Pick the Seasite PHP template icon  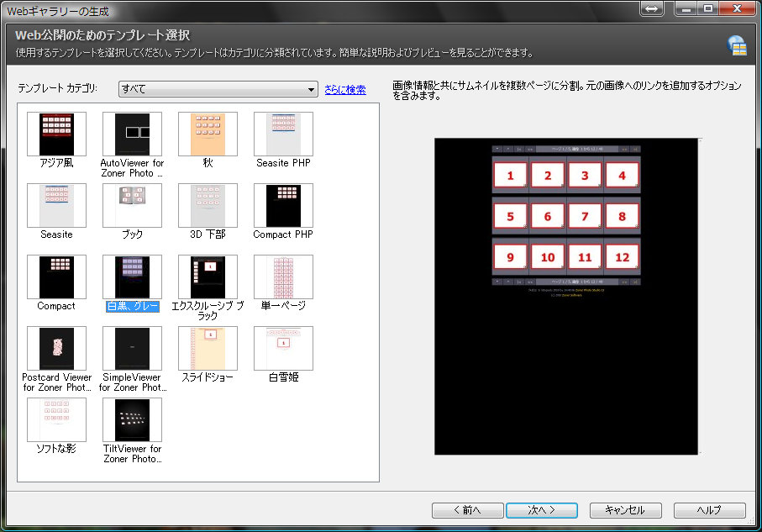(x=283, y=134)
